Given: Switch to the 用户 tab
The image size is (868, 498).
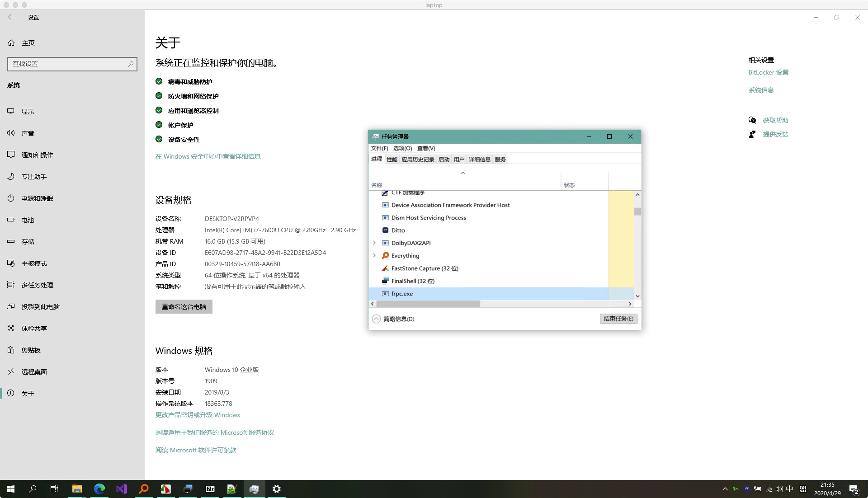Looking at the screenshot, I should pyautogui.click(x=459, y=160).
